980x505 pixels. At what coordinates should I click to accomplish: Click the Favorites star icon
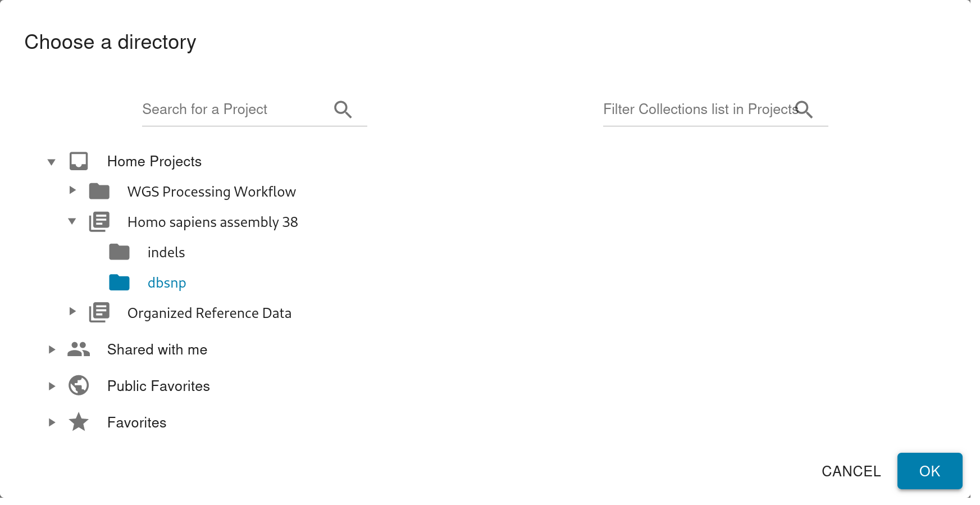(79, 422)
